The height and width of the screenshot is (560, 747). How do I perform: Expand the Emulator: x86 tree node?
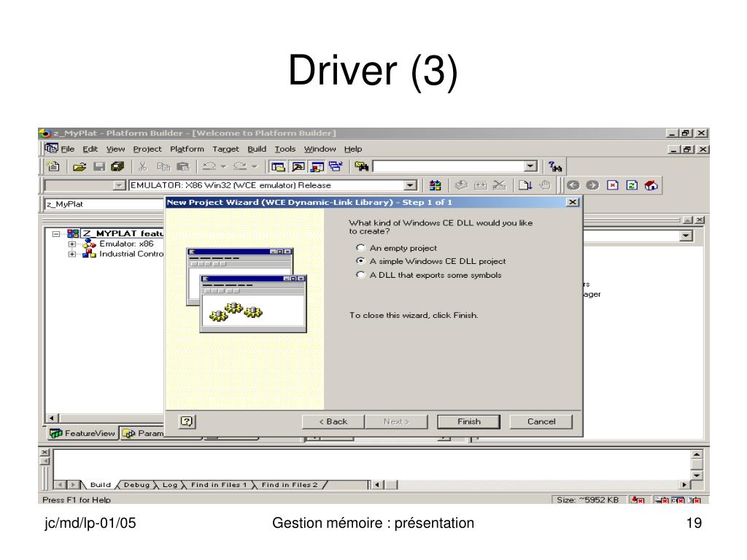click(72, 244)
